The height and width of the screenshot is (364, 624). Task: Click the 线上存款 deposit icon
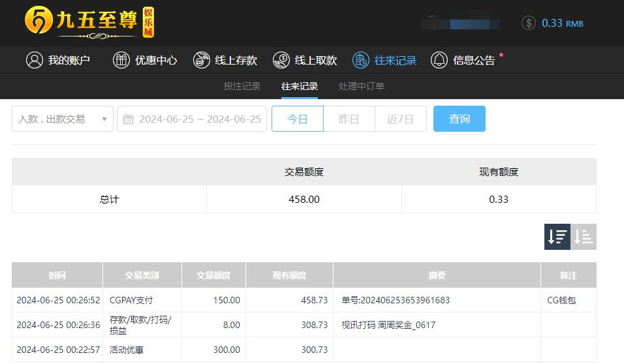(202, 60)
